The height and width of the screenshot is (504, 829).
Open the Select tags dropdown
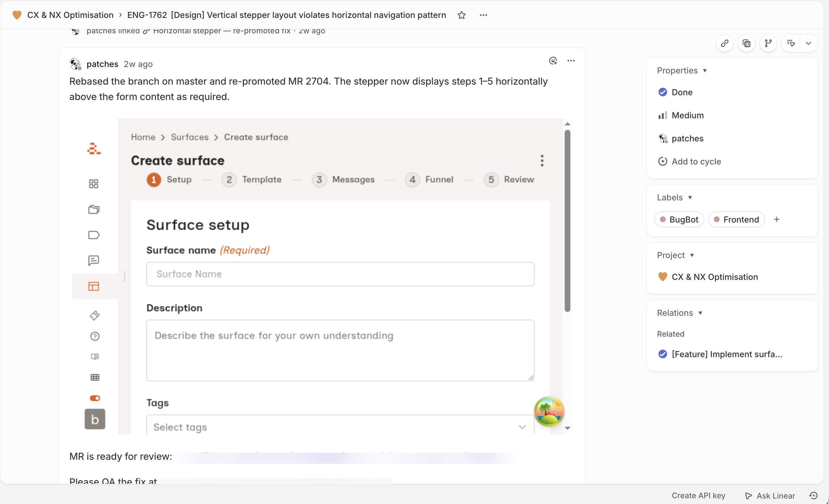[340, 424]
